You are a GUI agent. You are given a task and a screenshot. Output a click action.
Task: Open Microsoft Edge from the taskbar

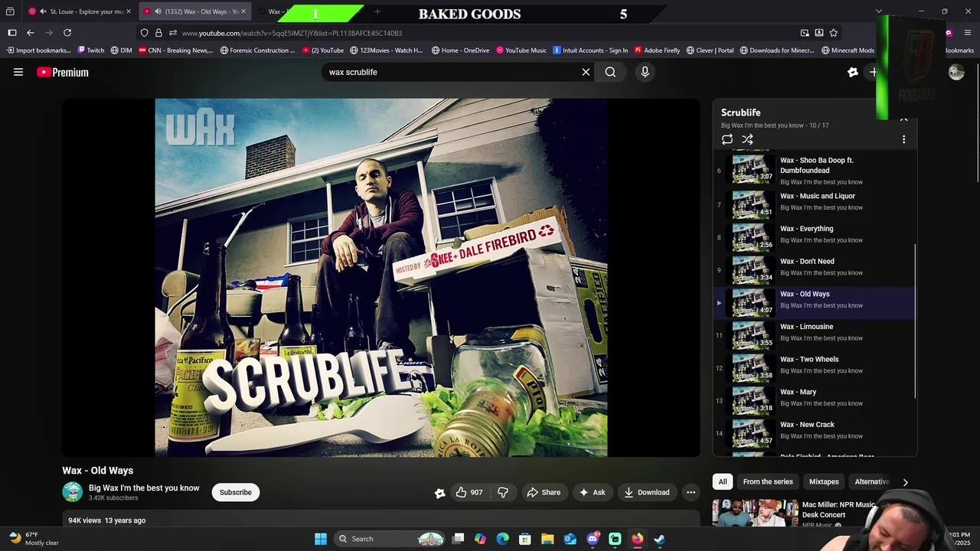coord(502,539)
